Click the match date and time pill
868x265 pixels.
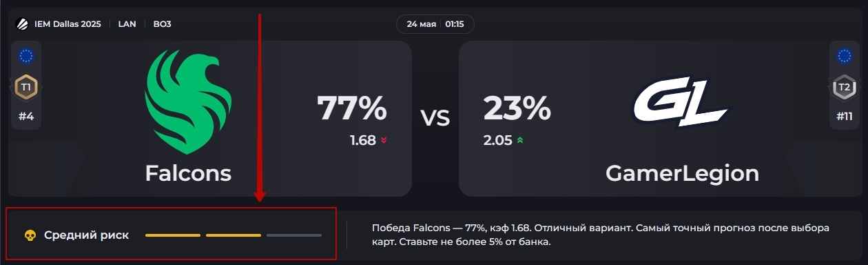click(x=435, y=24)
